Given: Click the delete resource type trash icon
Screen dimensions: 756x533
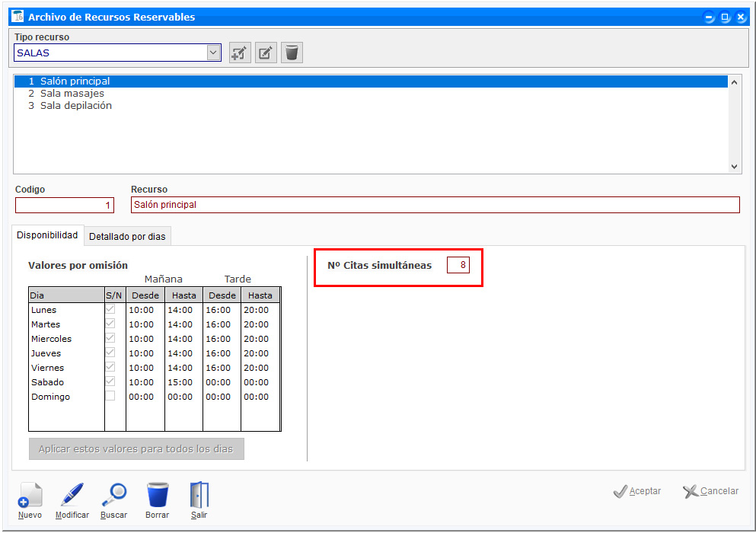Looking at the screenshot, I should click(292, 53).
